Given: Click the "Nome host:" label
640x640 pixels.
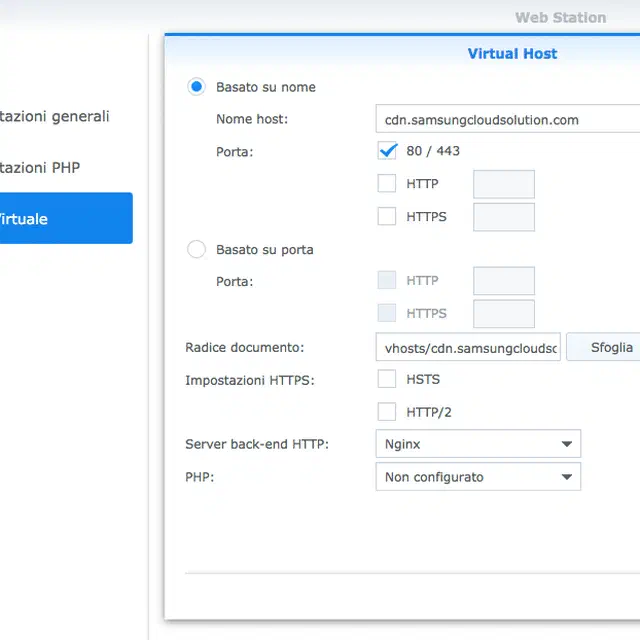Looking at the screenshot, I should tap(252, 119).
